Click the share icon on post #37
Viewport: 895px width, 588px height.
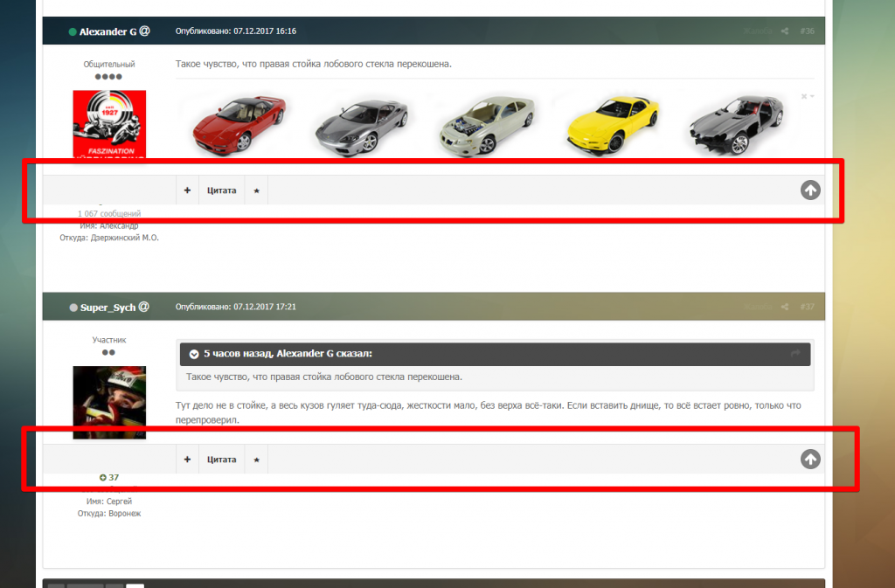[x=784, y=307]
